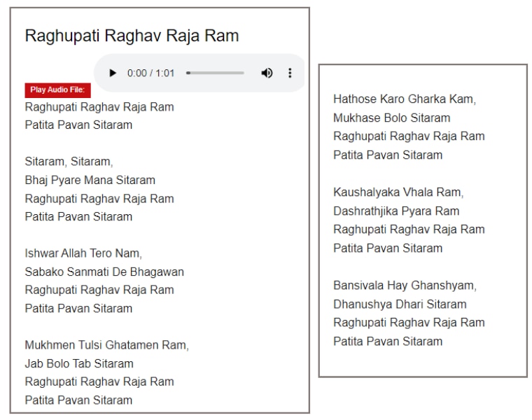The image size is (532, 420).
Task: Click the large Raghupati Raghav Raja Ram heading
Action: pos(132,36)
